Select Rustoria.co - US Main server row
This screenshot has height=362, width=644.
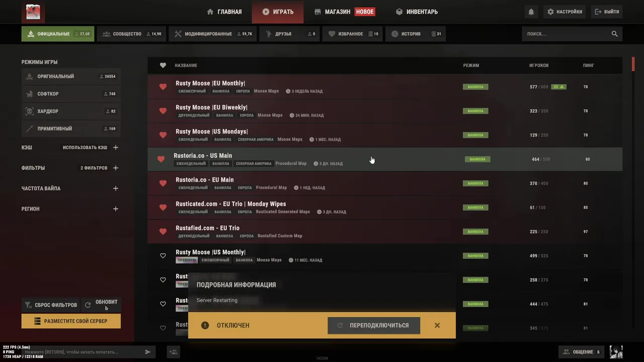tap(385, 159)
